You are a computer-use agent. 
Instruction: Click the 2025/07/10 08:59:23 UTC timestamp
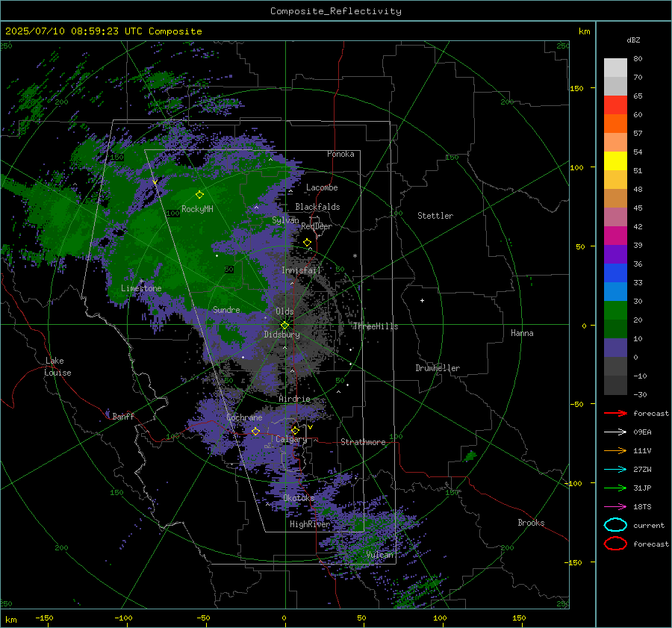74,31
